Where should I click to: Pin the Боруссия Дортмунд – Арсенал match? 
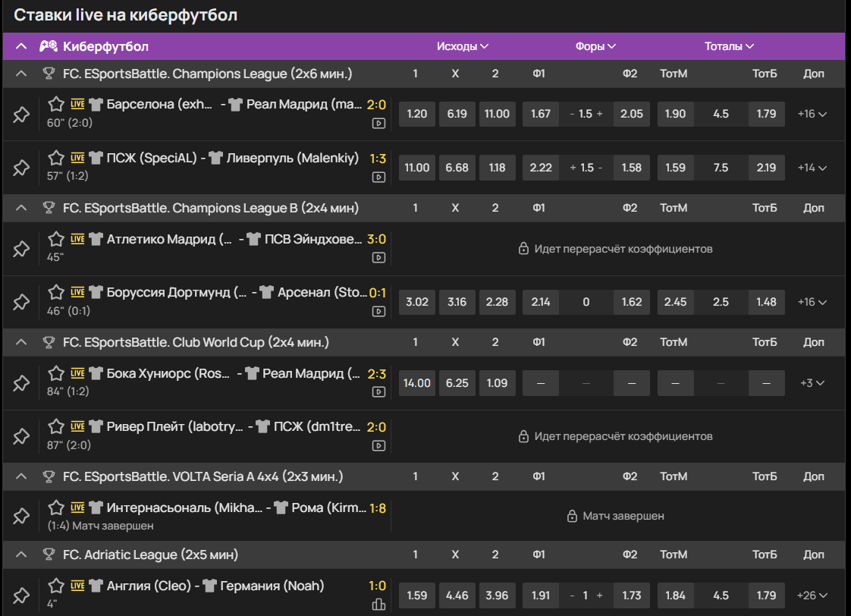[21, 302]
